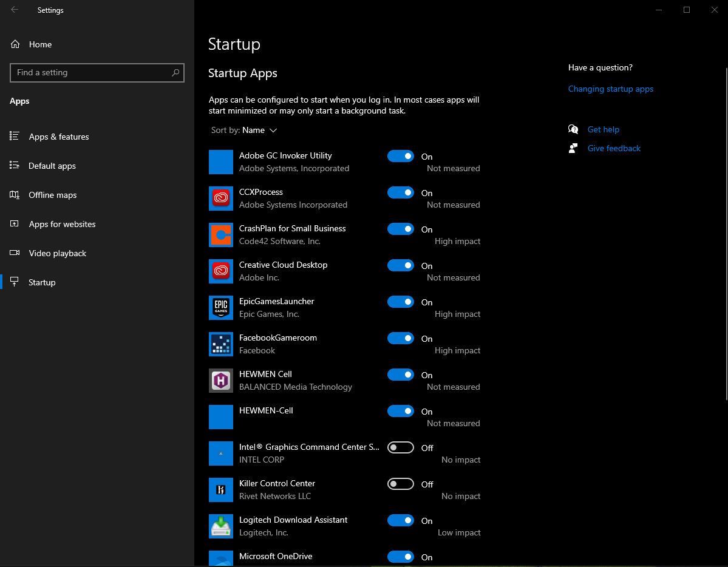Image resolution: width=728 pixels, height=567 pixels.
Task: Go to Home settings
Action: [98, 44]
